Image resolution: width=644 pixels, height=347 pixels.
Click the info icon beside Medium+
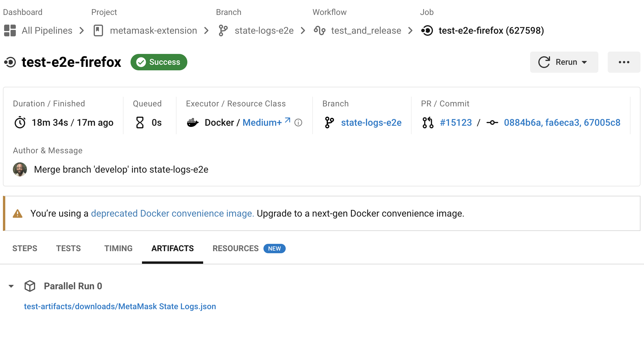[x=298, y=123]
